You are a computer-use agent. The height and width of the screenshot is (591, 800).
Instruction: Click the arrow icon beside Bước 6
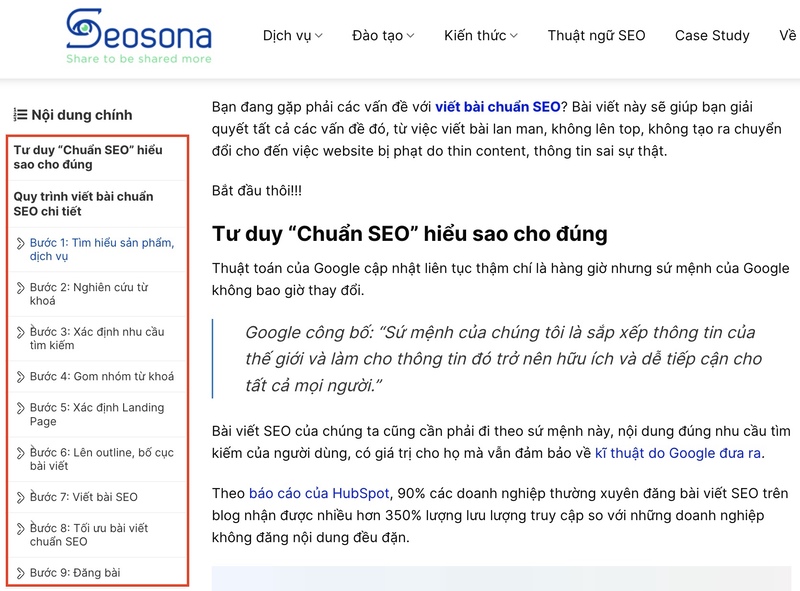pos(20,453)
